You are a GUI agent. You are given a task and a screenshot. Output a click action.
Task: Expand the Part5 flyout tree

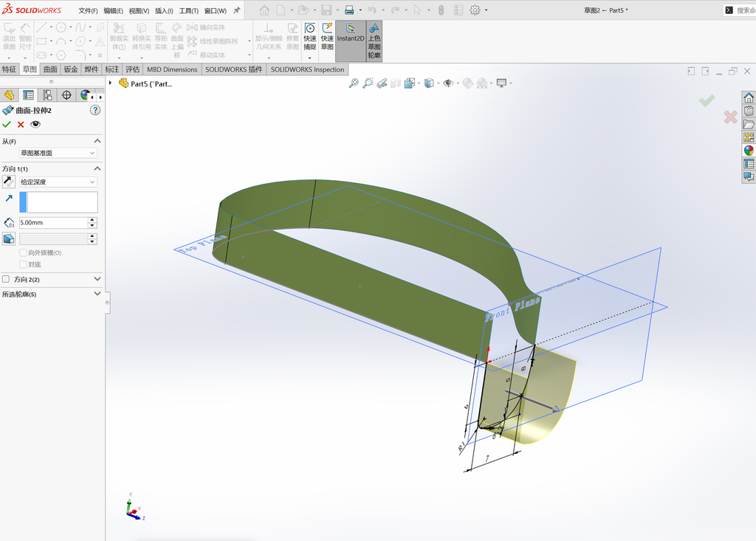coord(111,83)
